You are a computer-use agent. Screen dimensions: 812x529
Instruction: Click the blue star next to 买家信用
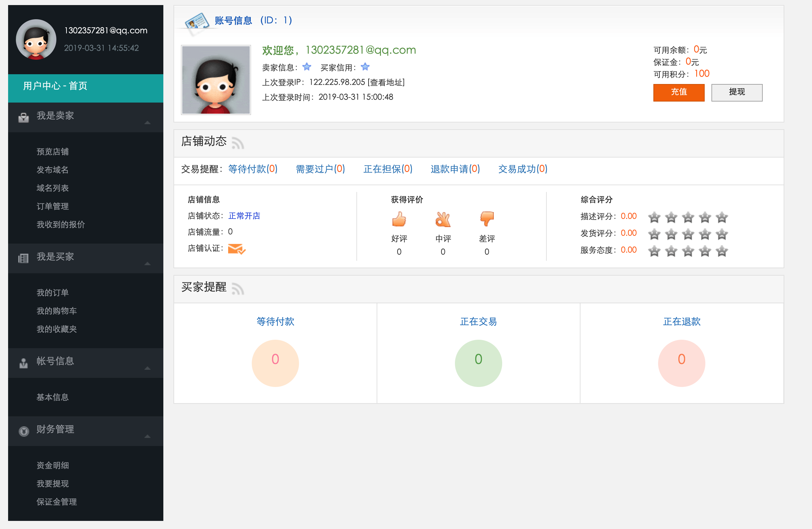point(365,67)
